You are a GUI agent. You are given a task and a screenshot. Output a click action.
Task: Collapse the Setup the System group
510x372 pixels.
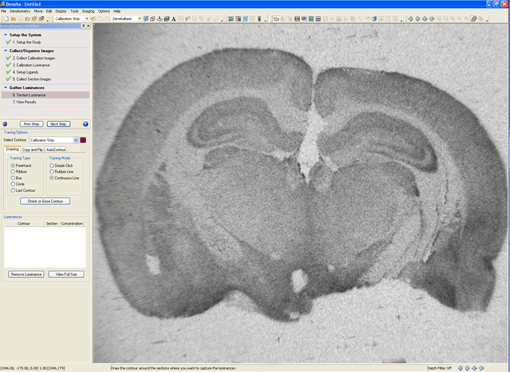[5, 35]
